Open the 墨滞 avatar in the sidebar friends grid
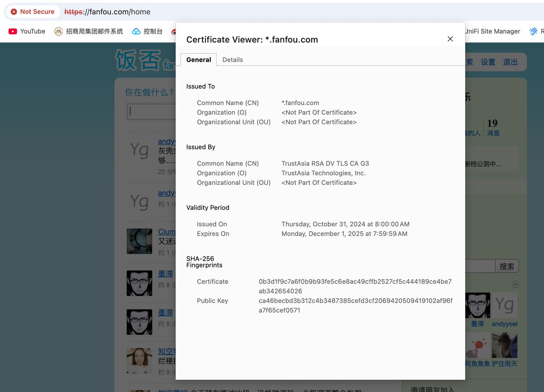The width and height of the screenshot is (544, 392). point(477,305)
